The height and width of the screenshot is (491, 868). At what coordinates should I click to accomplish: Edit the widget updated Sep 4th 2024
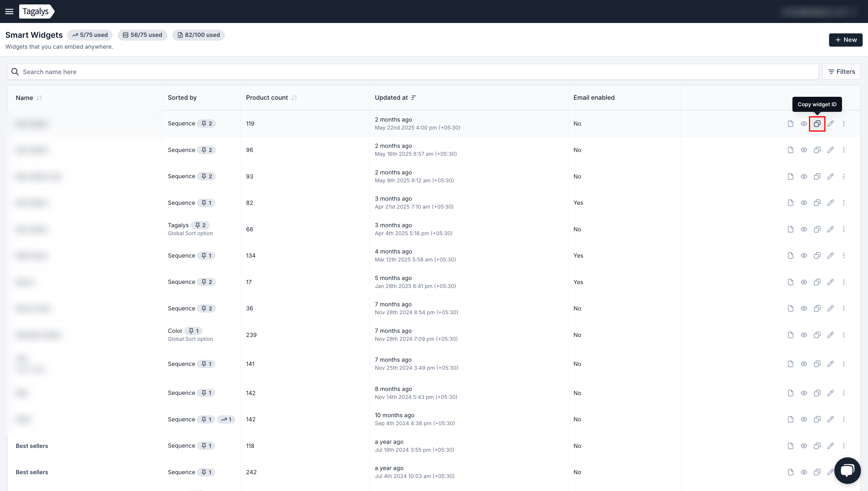[x=831, y=419]
